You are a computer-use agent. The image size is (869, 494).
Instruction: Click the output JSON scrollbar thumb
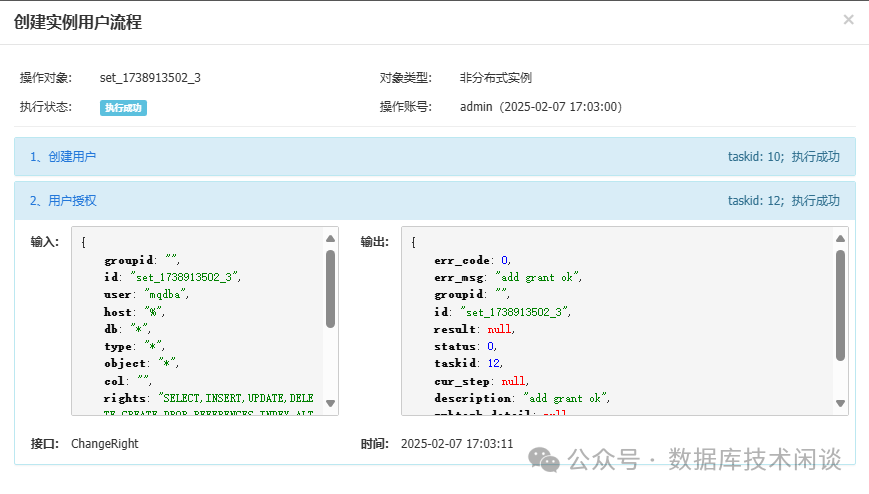point(840,304)
